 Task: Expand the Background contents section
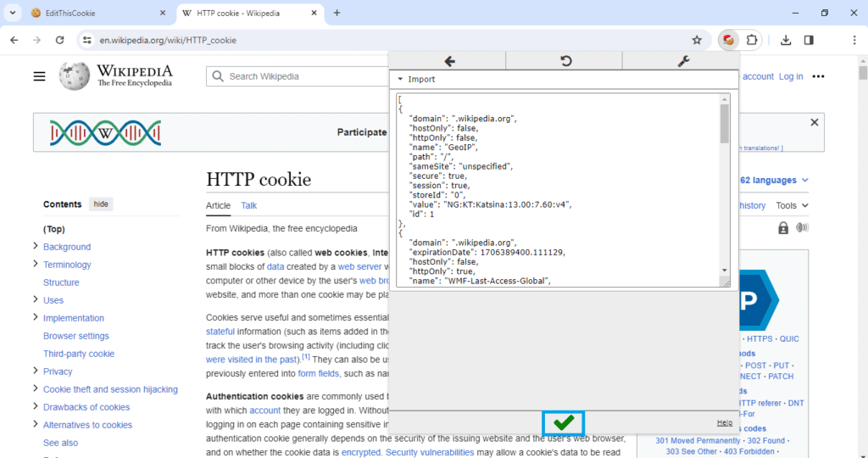coord(36,246)
